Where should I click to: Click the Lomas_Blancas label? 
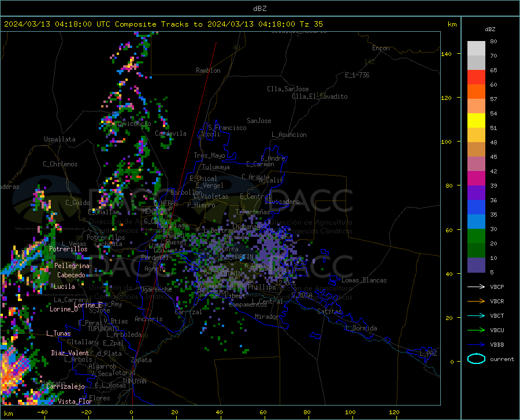pyautogui.click(x=364, y=280)
